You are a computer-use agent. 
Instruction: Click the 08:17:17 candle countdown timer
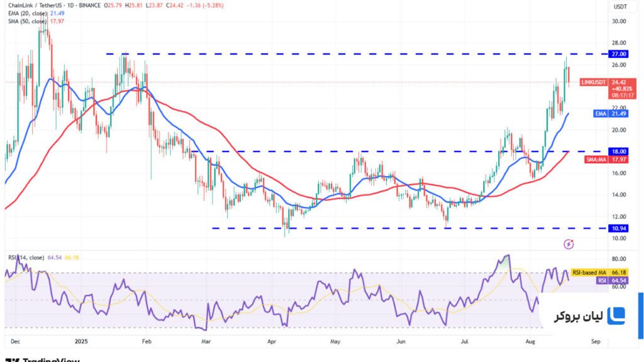[x=623, y=96]
